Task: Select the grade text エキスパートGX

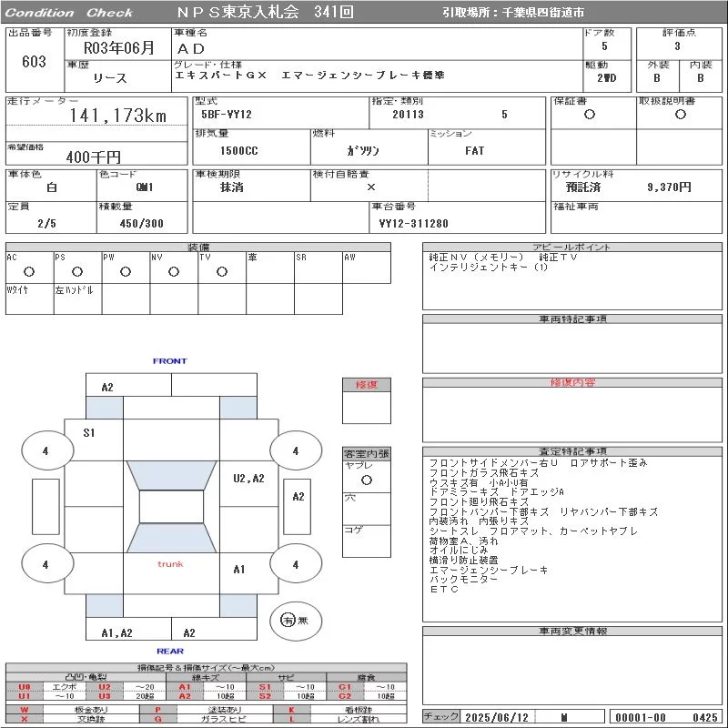Action: [x=221, y=76]
